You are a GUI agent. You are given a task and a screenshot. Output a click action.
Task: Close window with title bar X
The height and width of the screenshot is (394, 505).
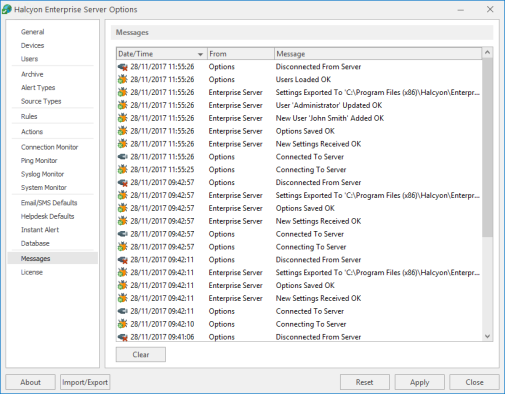pos(490,9)
